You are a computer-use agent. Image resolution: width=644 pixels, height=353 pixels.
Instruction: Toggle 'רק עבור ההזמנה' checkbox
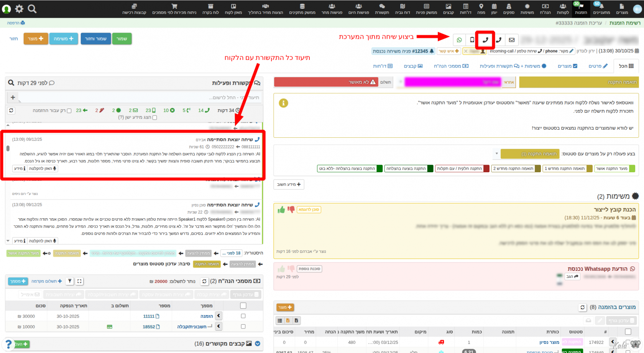[x=69, y=111]
